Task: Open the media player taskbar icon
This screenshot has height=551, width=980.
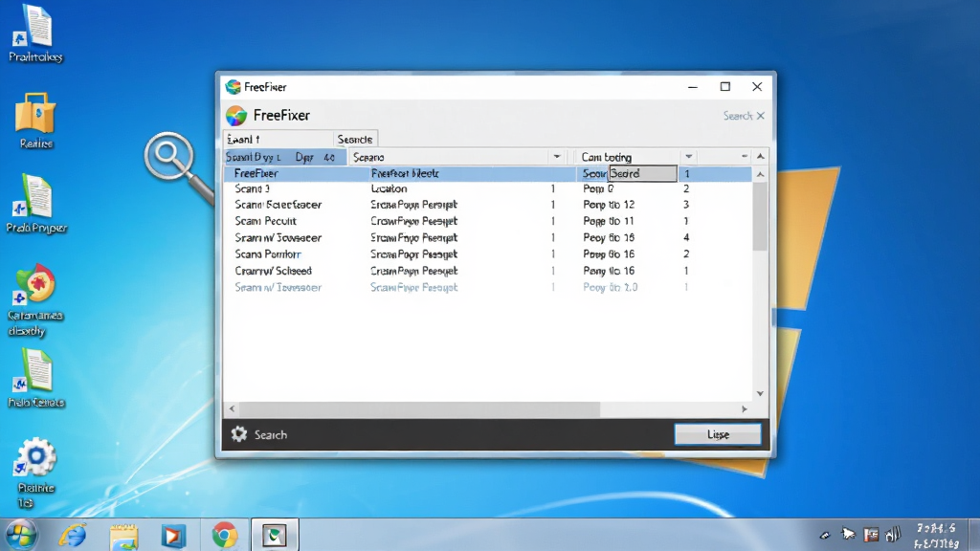Action: point(173,536)
